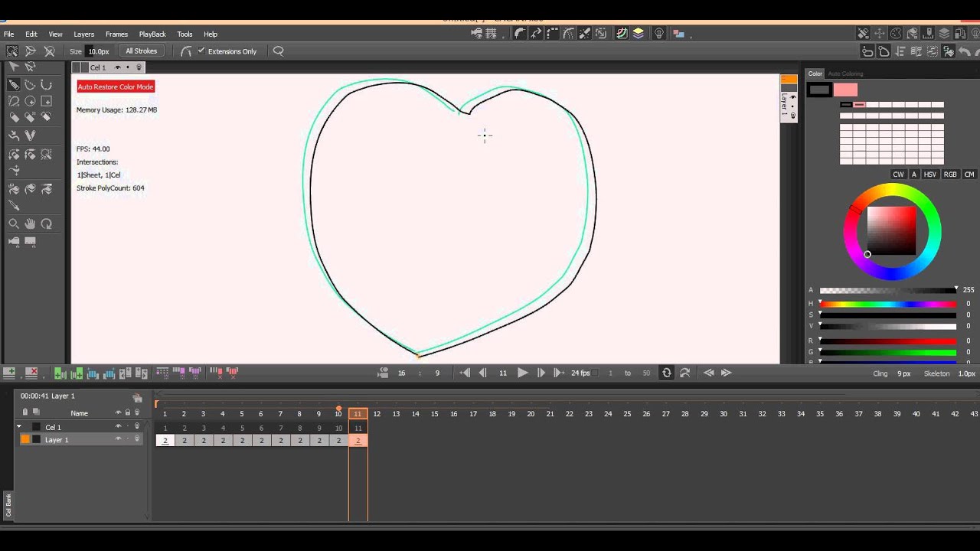Toggle lightbulb on Cel 1 canvas tab
The height and width of the screenshot is (551, 980).
[x=139, y=67]
